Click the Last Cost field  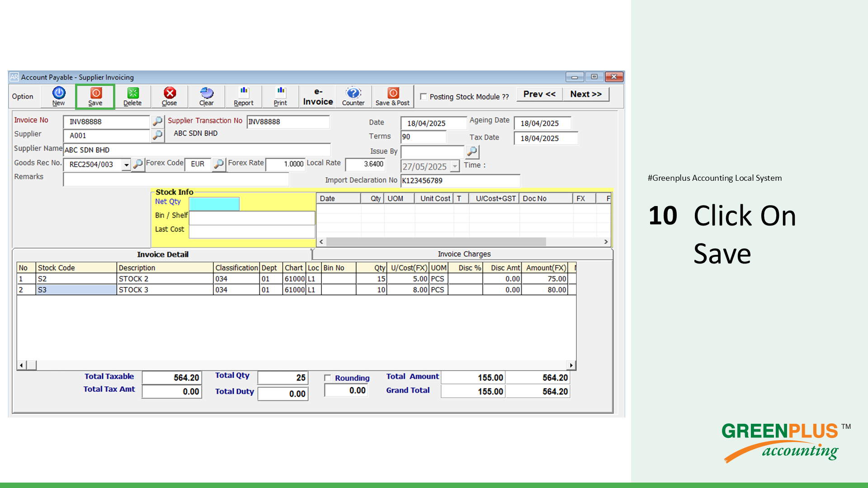[252, 231]
